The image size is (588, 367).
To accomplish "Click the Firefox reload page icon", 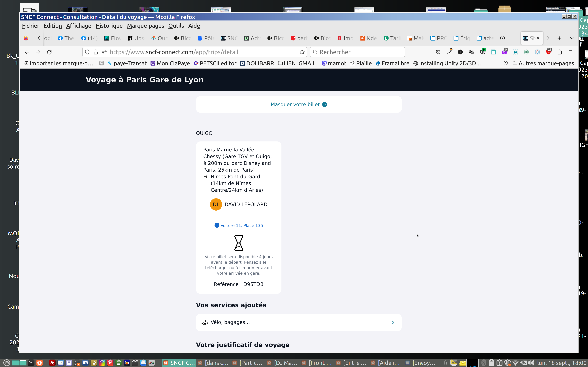I will [x=49, y=52].
